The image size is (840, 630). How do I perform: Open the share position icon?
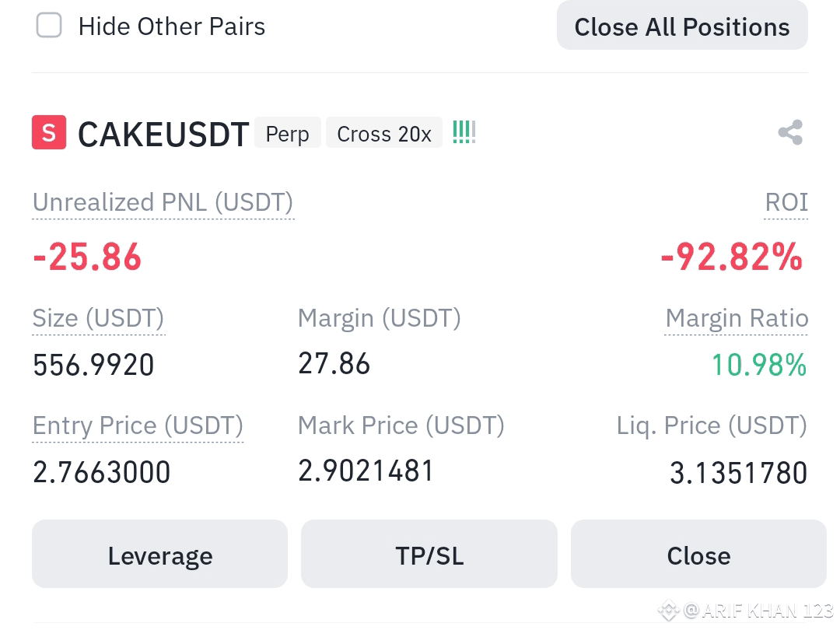(x=791, y=132)
